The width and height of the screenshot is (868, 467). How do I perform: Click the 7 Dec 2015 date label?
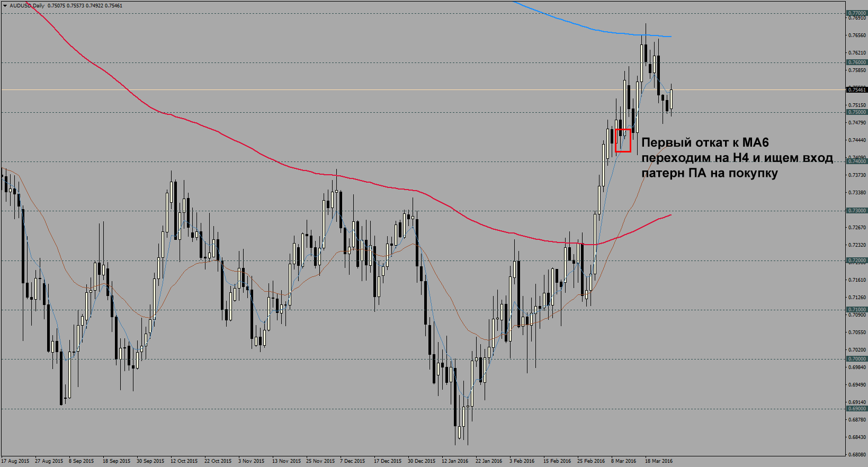click(x=353, y=461)
